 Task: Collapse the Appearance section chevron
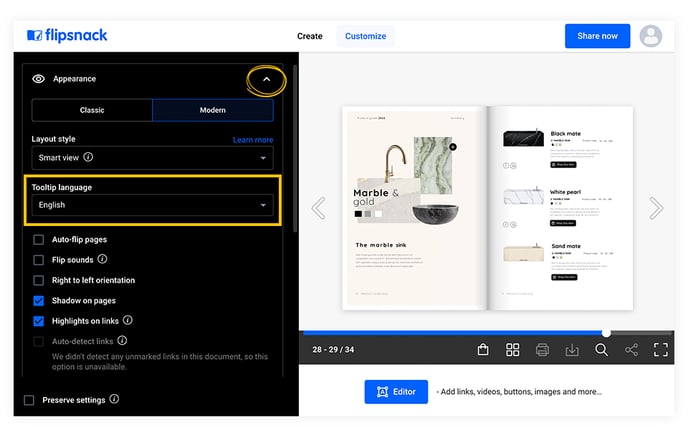click(266, 79)
